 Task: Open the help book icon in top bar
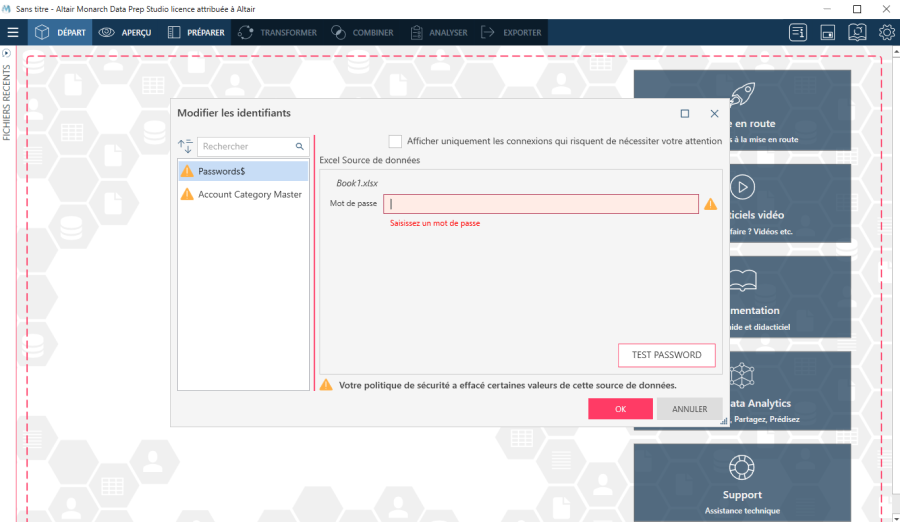(x=857, y=32)
